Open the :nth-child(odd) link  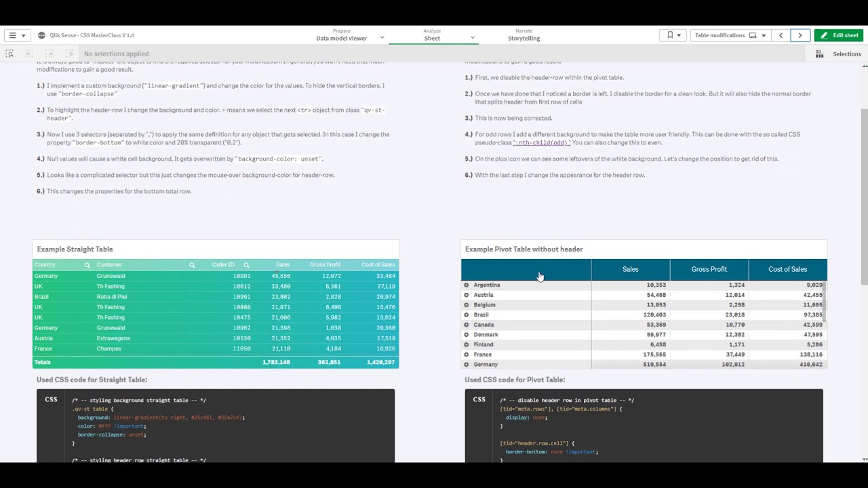pos(541,142)
